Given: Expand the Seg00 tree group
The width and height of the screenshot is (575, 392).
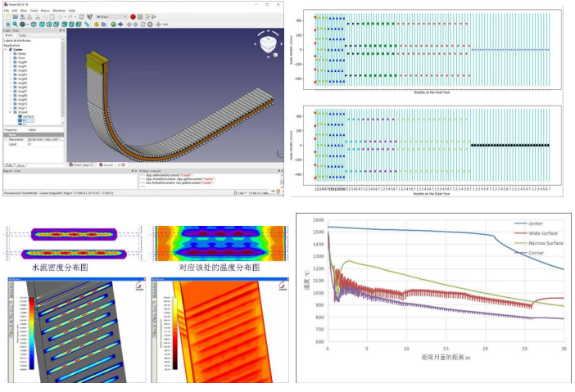Looking at the screenshot, I should [11, 62].
